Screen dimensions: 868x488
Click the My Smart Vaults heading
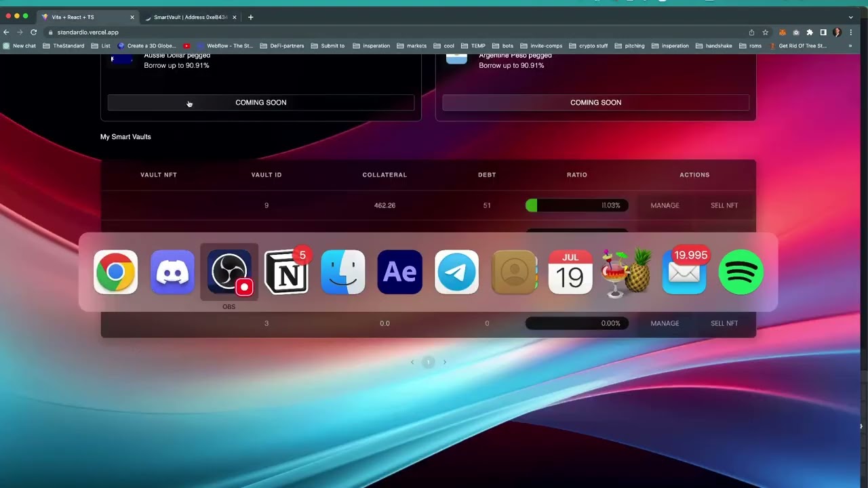pos(125,137)
